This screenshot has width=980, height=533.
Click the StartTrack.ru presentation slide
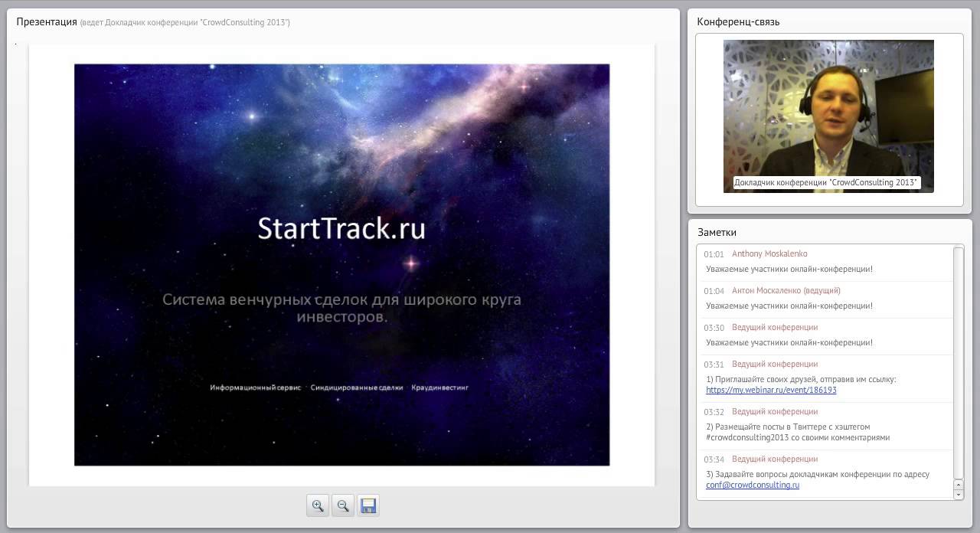coord(341,264)
